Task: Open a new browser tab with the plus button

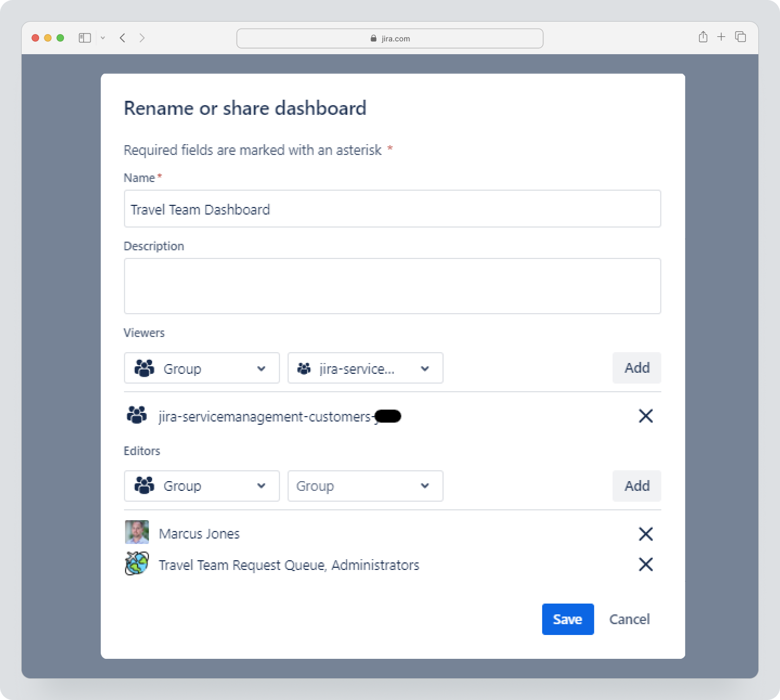Action: (721, 37)
